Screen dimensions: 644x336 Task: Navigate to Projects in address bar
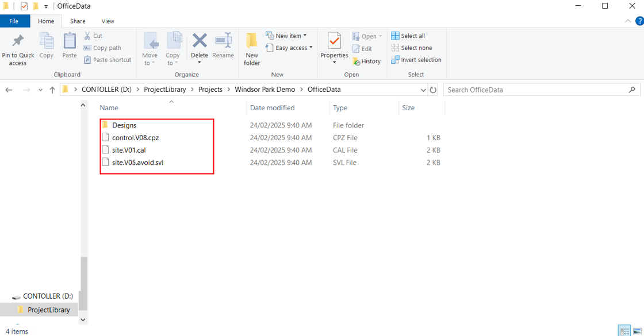(x=210, y=90)
